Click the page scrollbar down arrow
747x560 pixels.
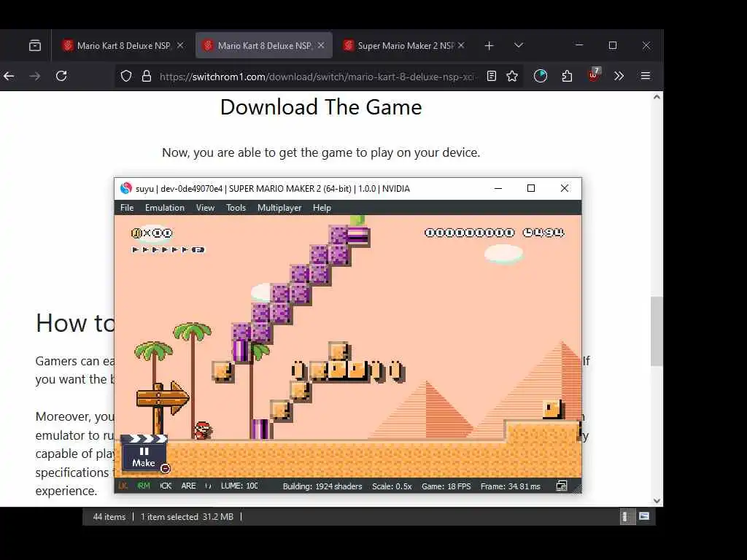[x=657, y=501]
